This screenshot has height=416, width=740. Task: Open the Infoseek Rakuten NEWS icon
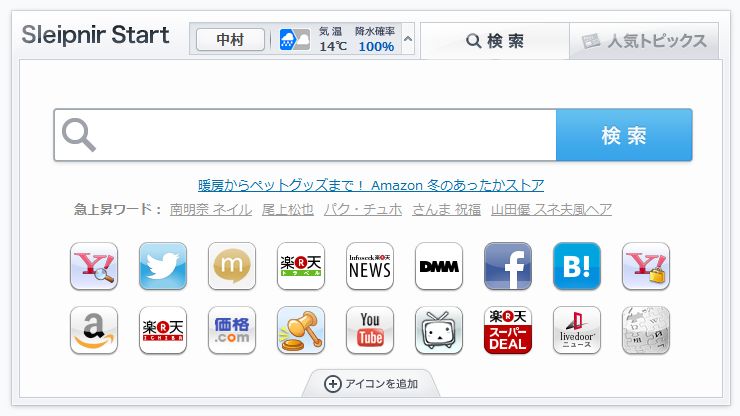point(370,266)
